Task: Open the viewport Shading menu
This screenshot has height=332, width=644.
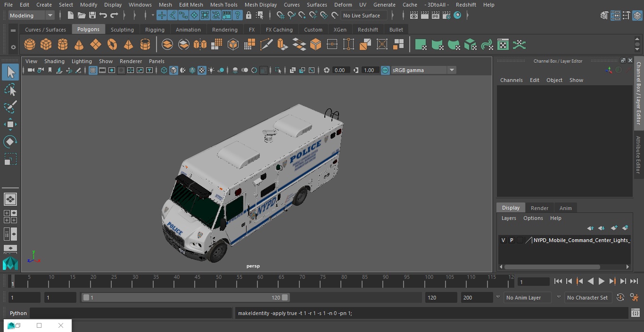Action: (x=54, y=61)
